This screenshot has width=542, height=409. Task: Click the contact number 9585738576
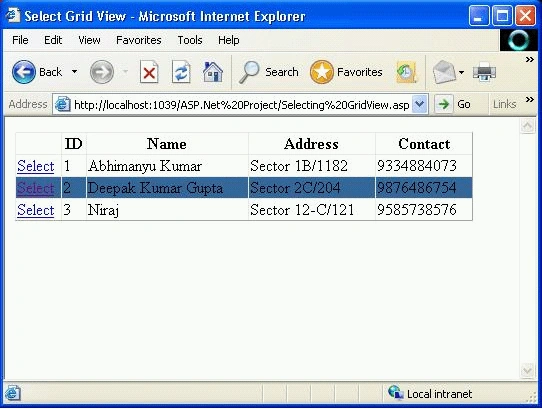pos(417,210)
